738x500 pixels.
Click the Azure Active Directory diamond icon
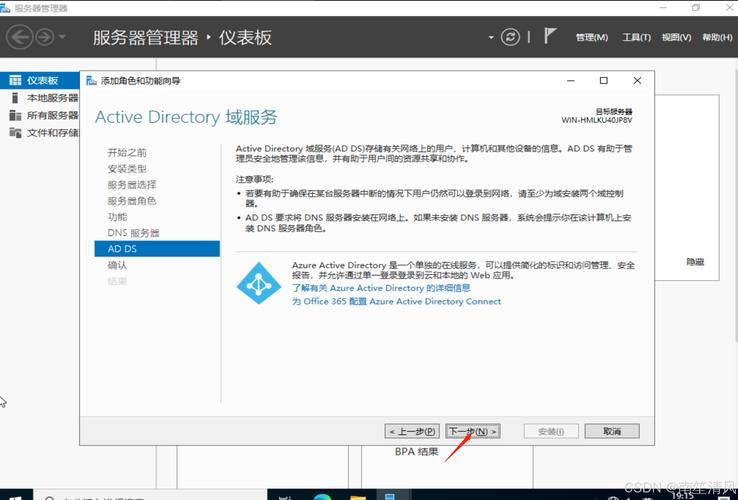point(258,283)
